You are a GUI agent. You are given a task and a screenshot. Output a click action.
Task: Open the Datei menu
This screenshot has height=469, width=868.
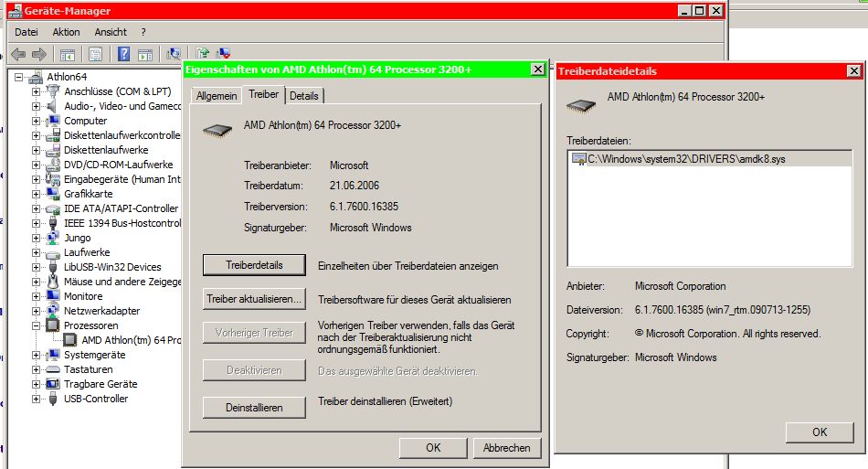[x=26, y=32]
